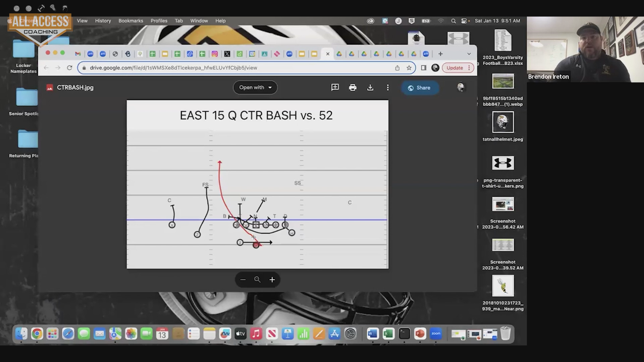This screenshot has width=644, height=362.
Task: Share this page from the address bar
Action: click(397, 68)
